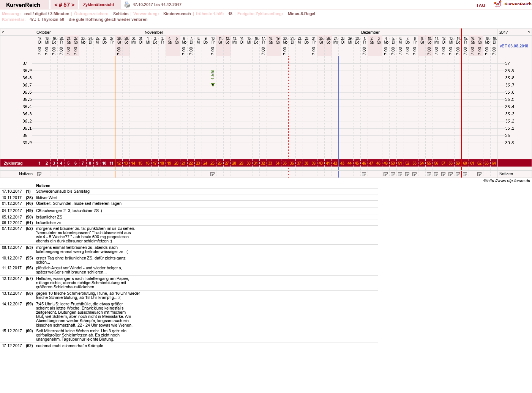
Task: Open note icon for cycle day 50
Action: tap(393, 174)
